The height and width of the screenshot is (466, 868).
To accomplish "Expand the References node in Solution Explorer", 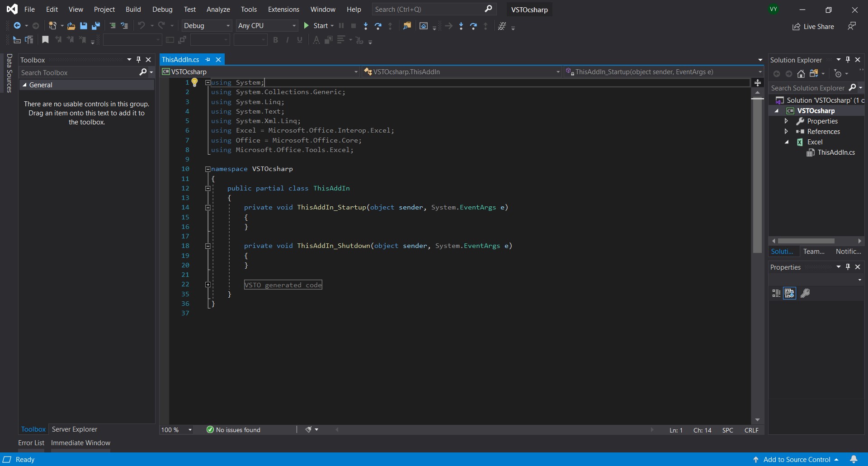I will [786, 131].
